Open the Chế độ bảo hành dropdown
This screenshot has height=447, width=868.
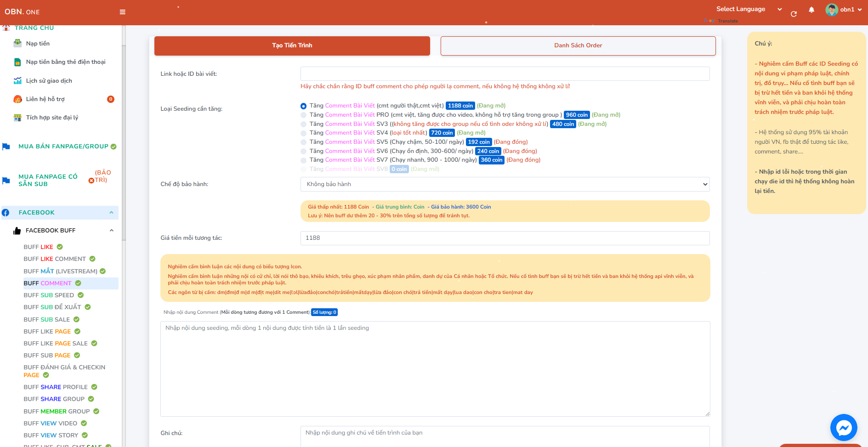coord(505,184)
